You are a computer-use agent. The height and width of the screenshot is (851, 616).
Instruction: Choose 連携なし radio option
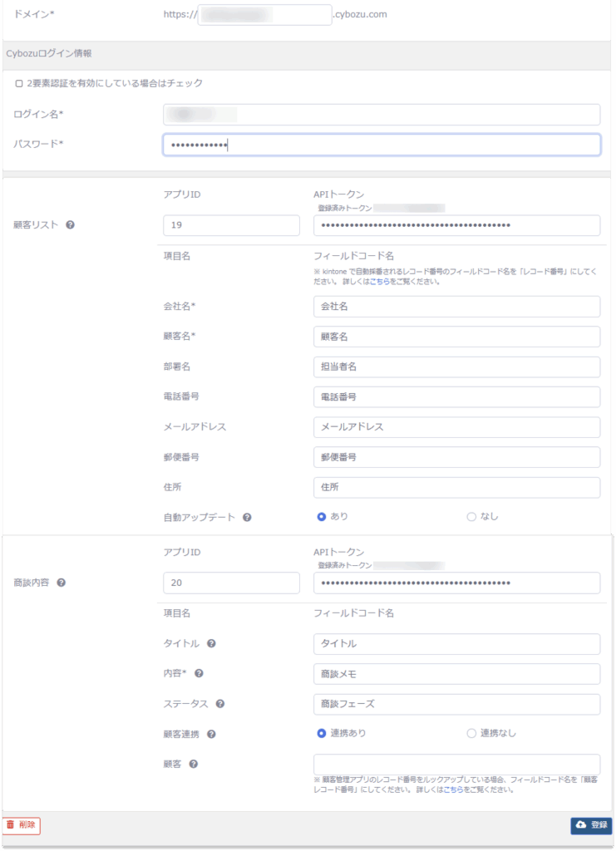coord(471,733)
